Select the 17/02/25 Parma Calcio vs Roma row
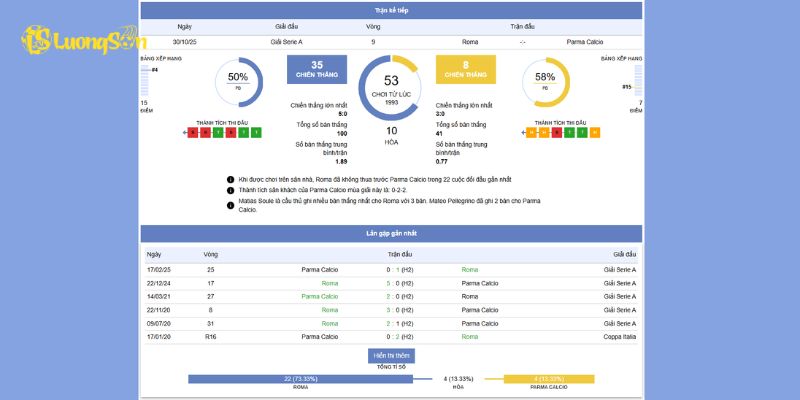 391,269
